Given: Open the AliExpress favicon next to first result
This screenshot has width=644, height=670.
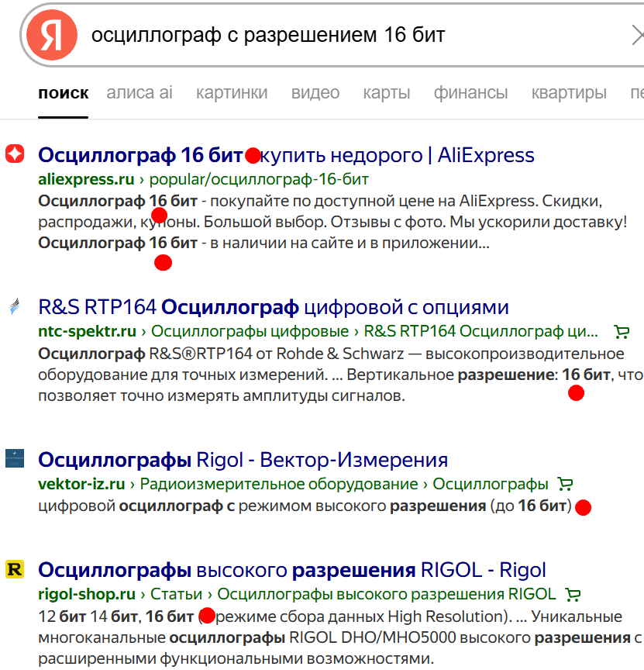Looking at the screenshot, I should [15, 154].
